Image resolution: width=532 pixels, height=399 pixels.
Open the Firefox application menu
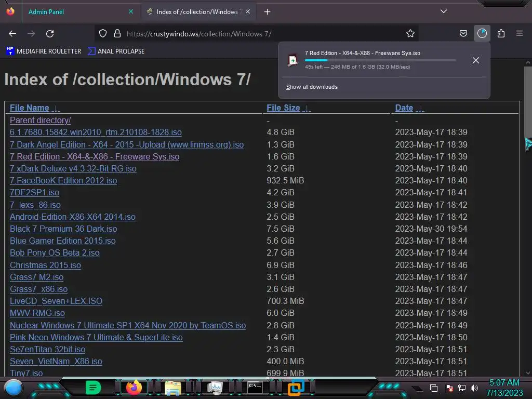[520, 34]
